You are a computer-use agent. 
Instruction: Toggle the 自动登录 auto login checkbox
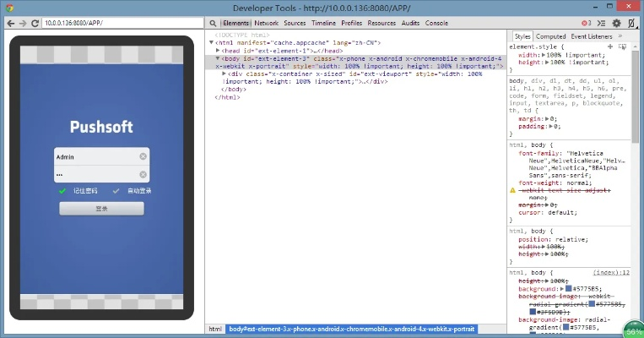(x=116, y=191)
